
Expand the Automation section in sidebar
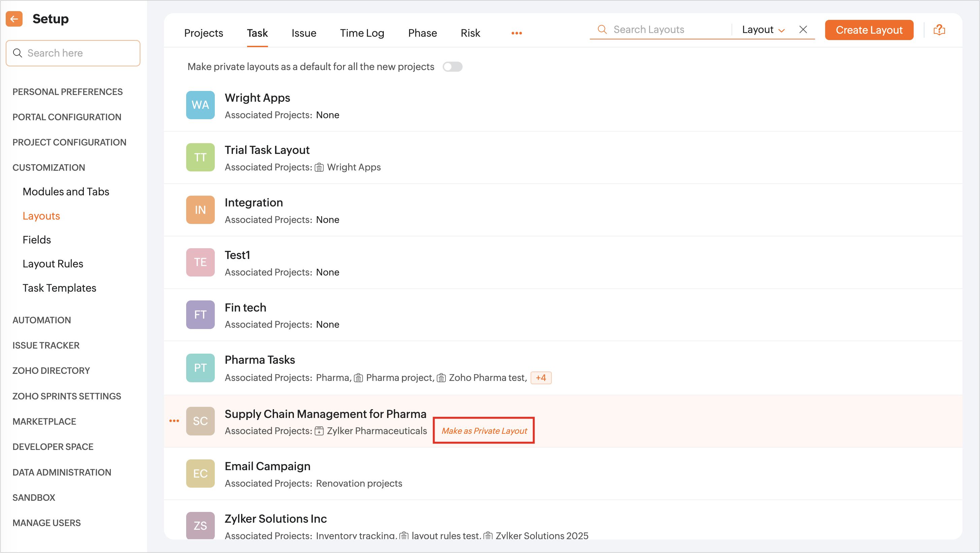pos(41,320)
